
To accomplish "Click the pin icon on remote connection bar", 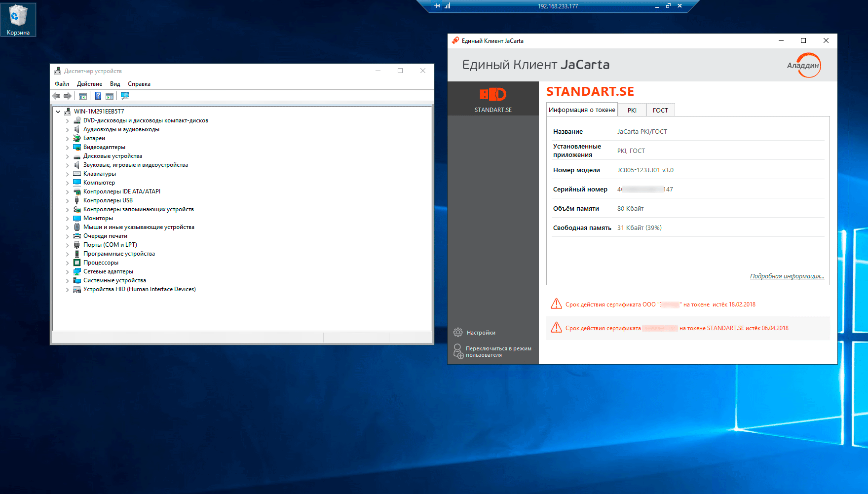I will [x=437, y=6].
